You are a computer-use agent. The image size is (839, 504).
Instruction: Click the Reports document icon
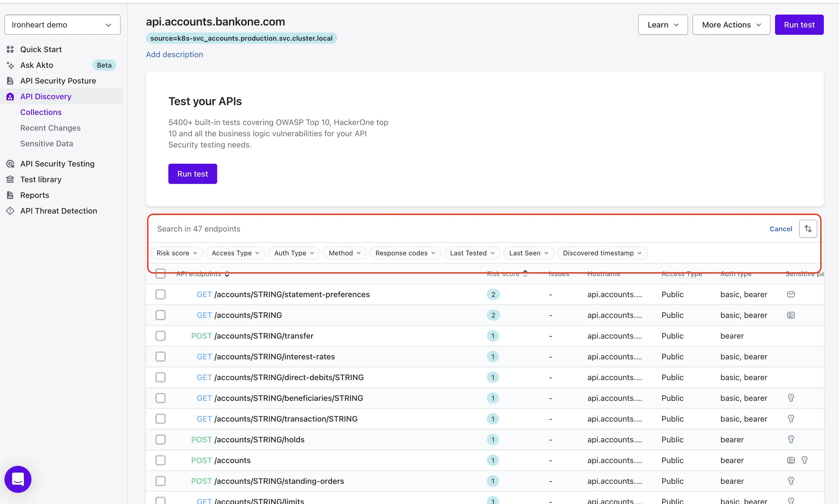point(10,195)
